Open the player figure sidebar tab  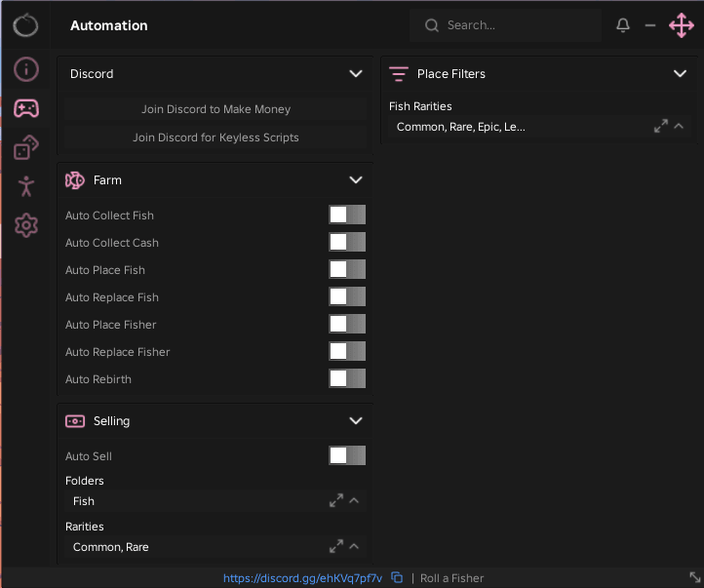coord(26,186)
